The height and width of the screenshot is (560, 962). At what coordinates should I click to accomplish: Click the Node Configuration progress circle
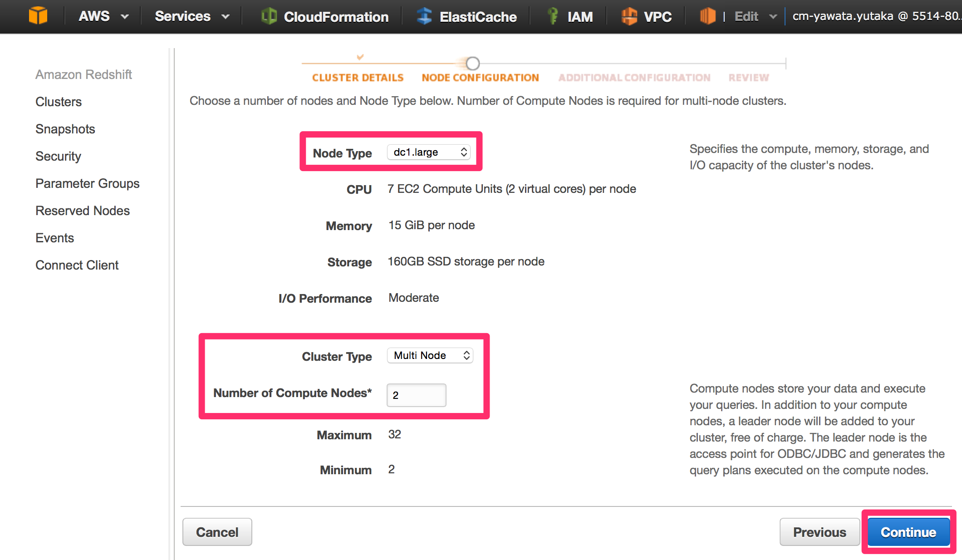pyautogui.click(x=472, y=64)
